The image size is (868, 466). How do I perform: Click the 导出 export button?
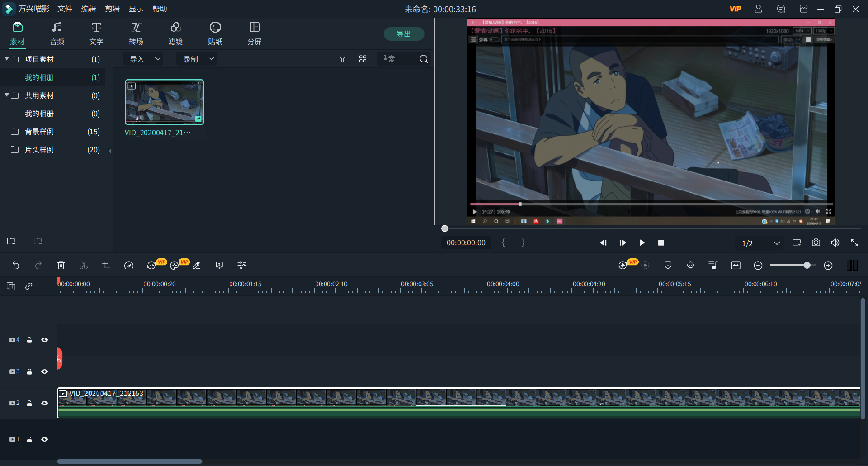(x=403, y=34)
